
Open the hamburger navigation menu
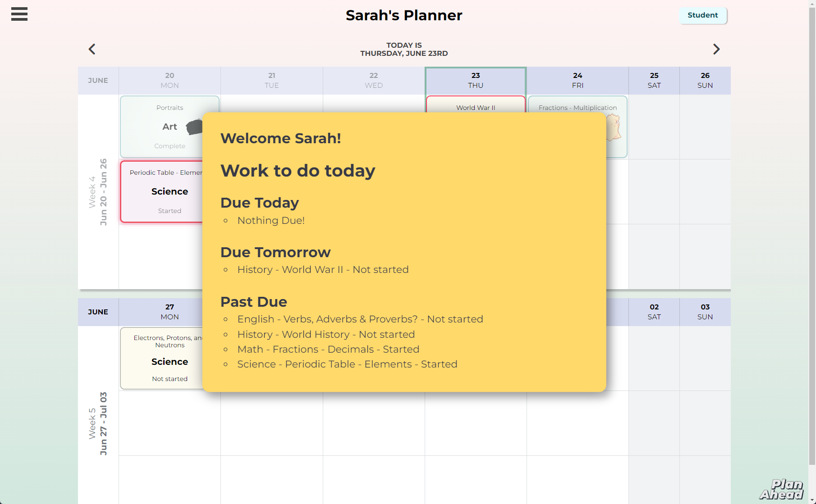click(19, 14)
